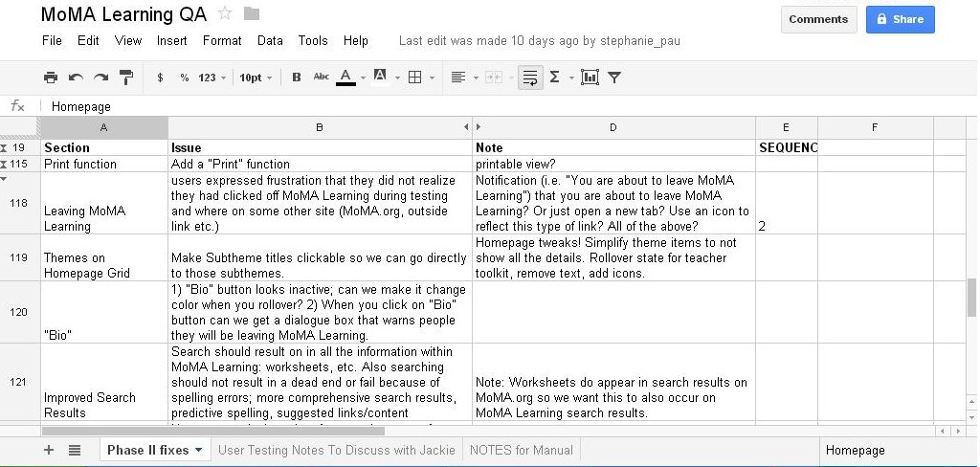Open the Data menu
The width and height of the screenshot is (980, 467).
270,40
